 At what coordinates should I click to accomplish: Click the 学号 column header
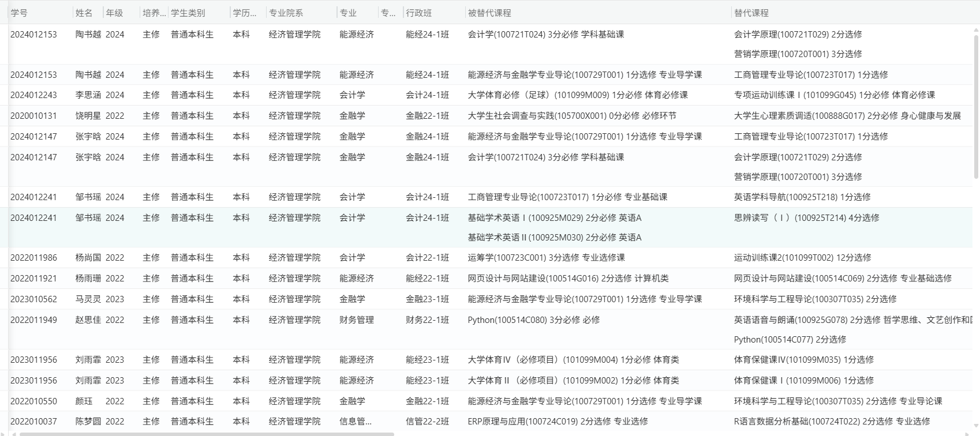pos(19,13)
